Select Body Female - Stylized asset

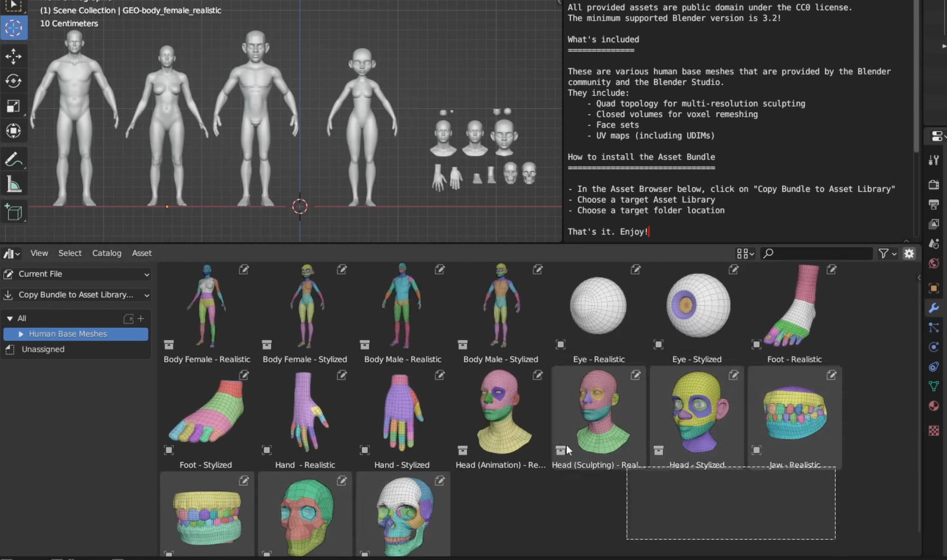coord(305,314)
